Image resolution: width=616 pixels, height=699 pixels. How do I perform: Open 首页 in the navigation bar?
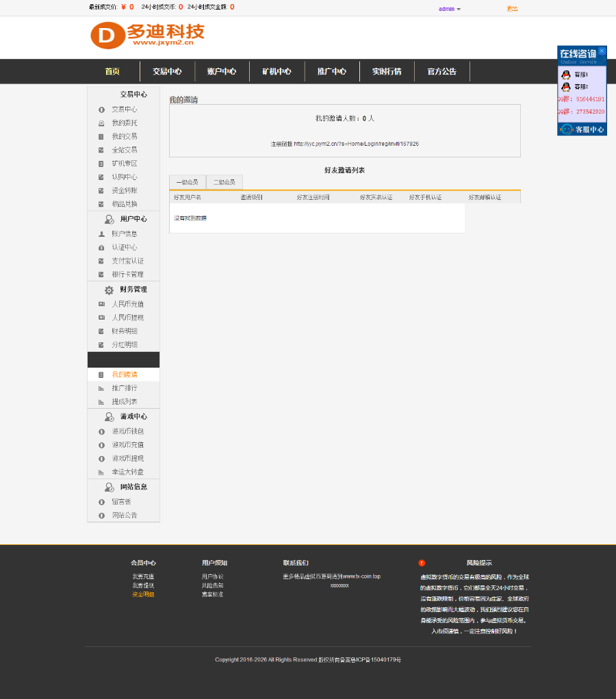tap(112, 71)
